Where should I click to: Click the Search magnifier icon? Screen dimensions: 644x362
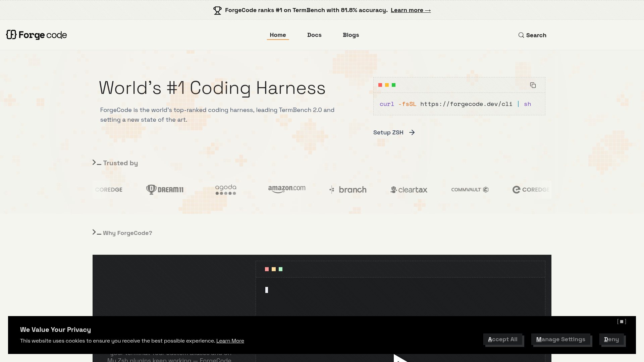tap(521, 35)
